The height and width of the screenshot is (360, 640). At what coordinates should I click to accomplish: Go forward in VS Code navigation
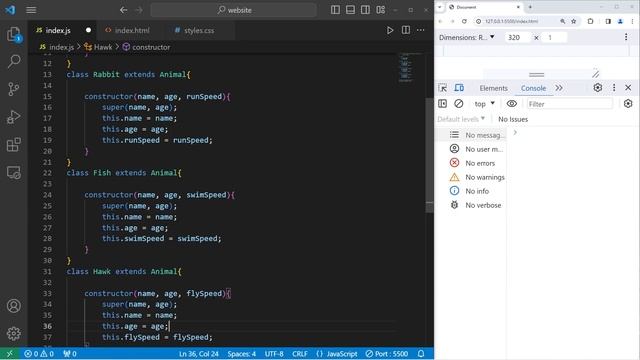coord(139,10)
